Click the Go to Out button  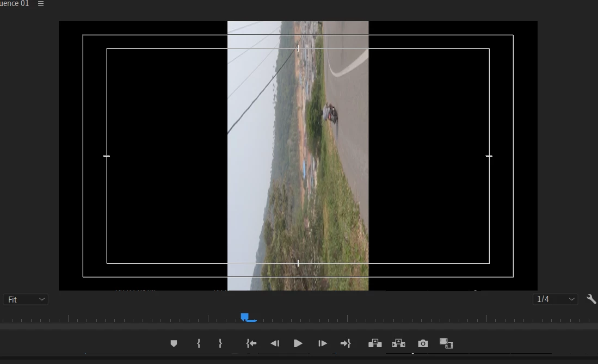[346, 344]
